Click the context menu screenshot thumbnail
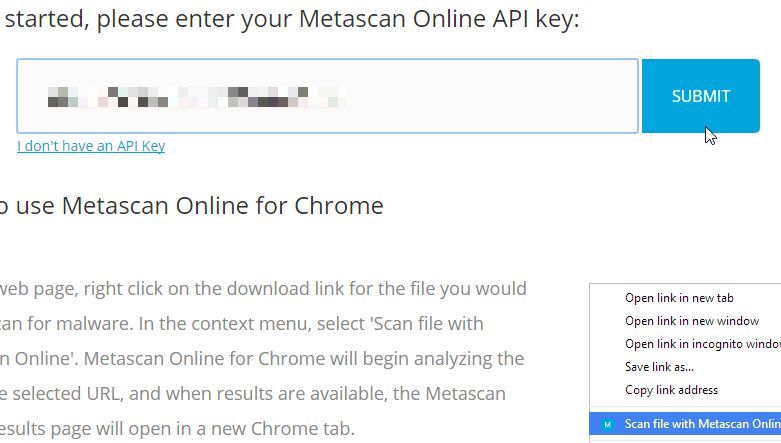Screen dimensions: 781x443 pos(685,363)
